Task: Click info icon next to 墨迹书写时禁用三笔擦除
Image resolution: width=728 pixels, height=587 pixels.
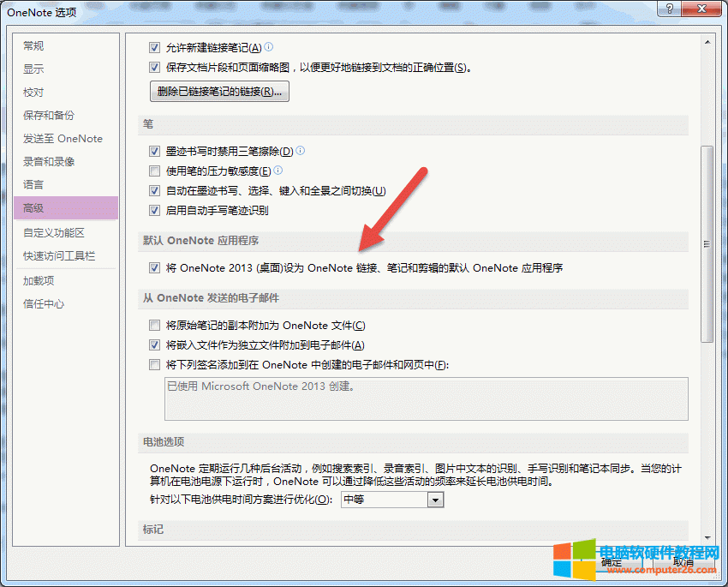Action: pos(301,151)
